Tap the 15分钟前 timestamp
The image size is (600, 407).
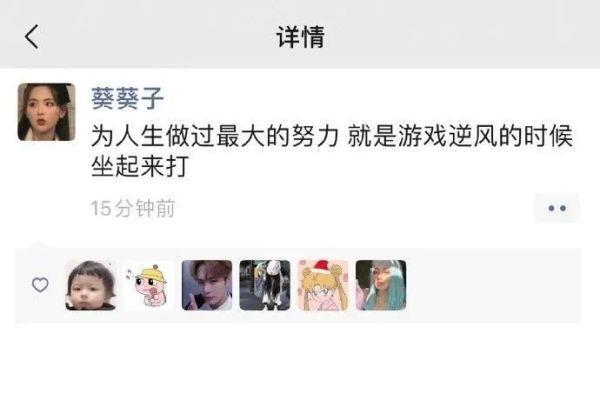[133, 208]
